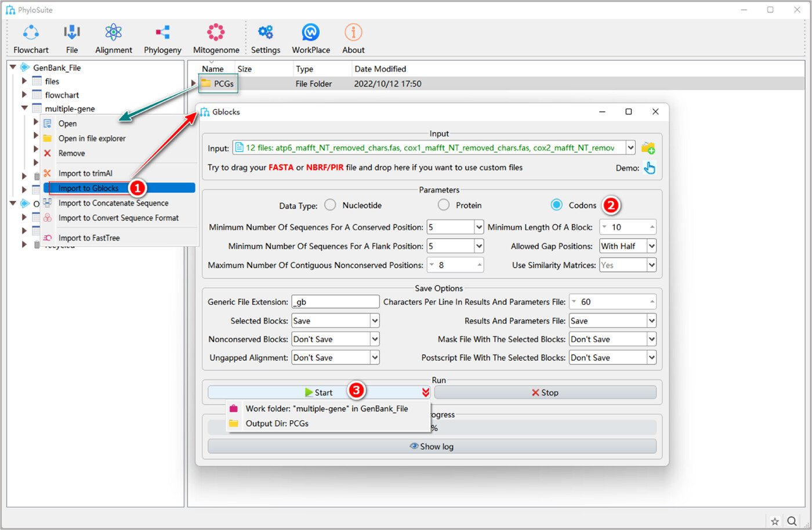Open Flank Position sequences dropdown
The image size is (812, 530).
[479, 246]
